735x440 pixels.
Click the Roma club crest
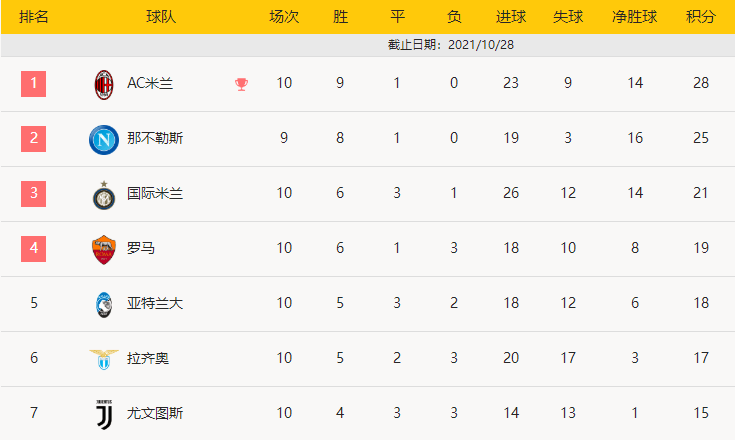pyautogui.click(x=104, y=250)
